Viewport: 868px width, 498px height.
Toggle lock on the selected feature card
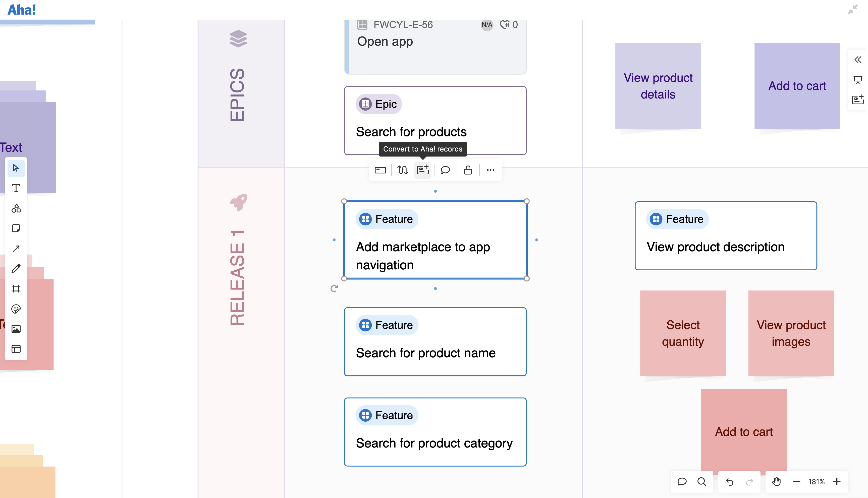point(468,170)
